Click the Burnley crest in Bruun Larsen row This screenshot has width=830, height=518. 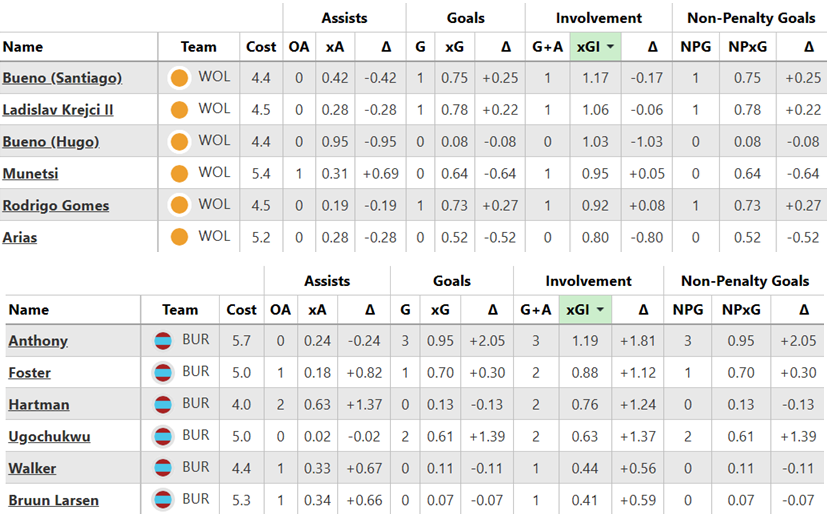point(163,500)
